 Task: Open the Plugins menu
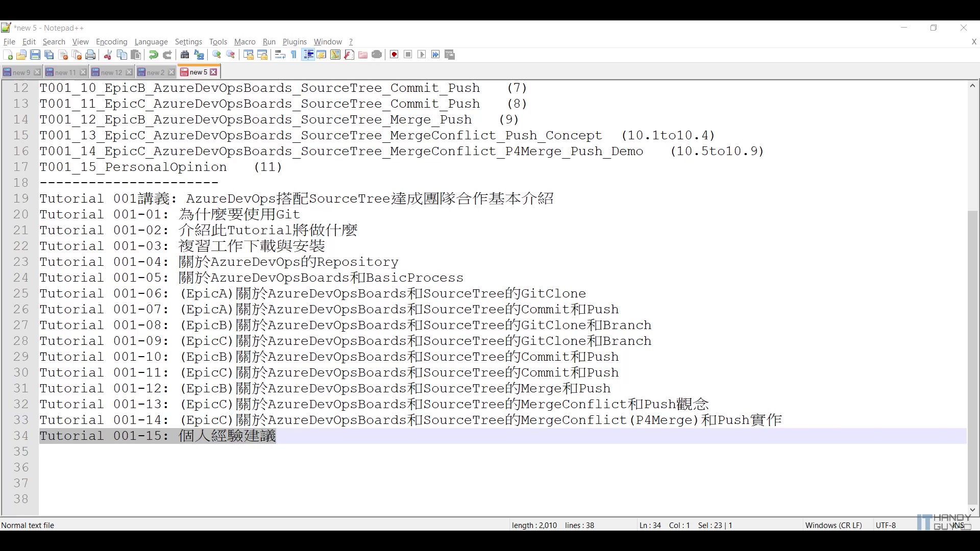[x=295, y=42]
